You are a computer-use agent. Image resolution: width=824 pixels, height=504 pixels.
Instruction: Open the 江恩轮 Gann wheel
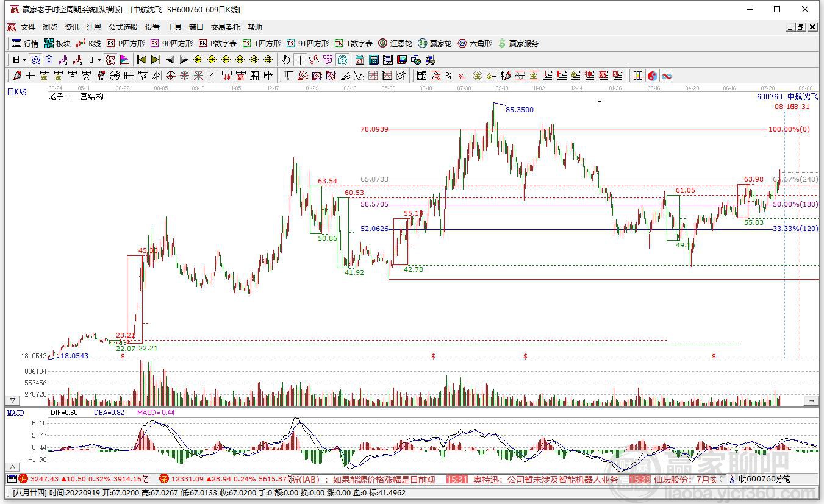click(x=395, y=43)
